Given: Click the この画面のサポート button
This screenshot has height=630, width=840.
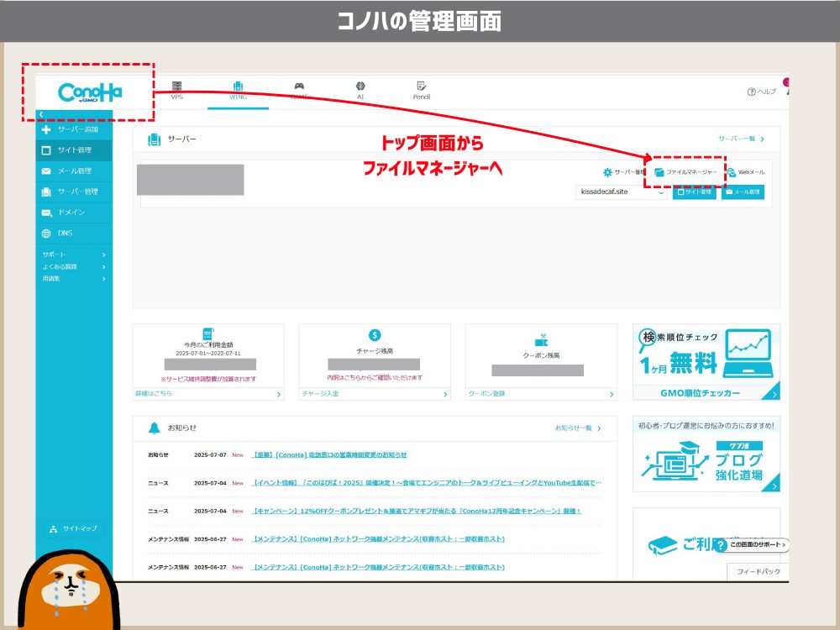Looking at the screenshot, I should click(x=752, y=545).
